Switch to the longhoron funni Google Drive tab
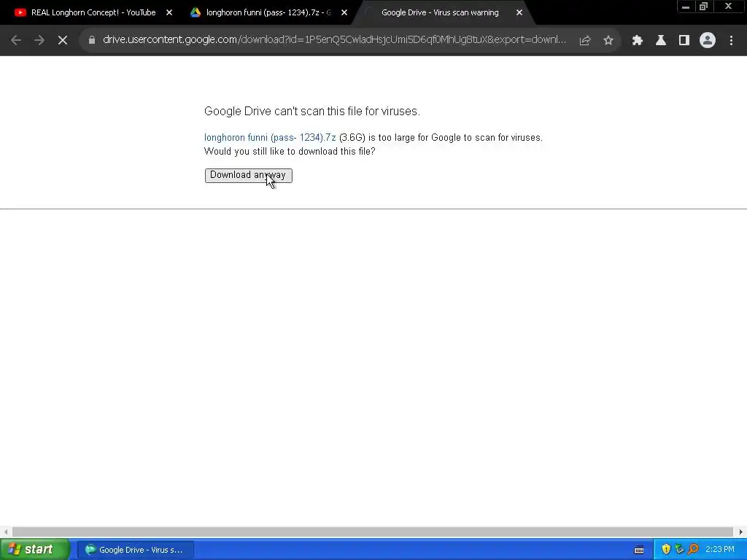The width and height of the screenshot is (747, 560). (x=268, y=13)
